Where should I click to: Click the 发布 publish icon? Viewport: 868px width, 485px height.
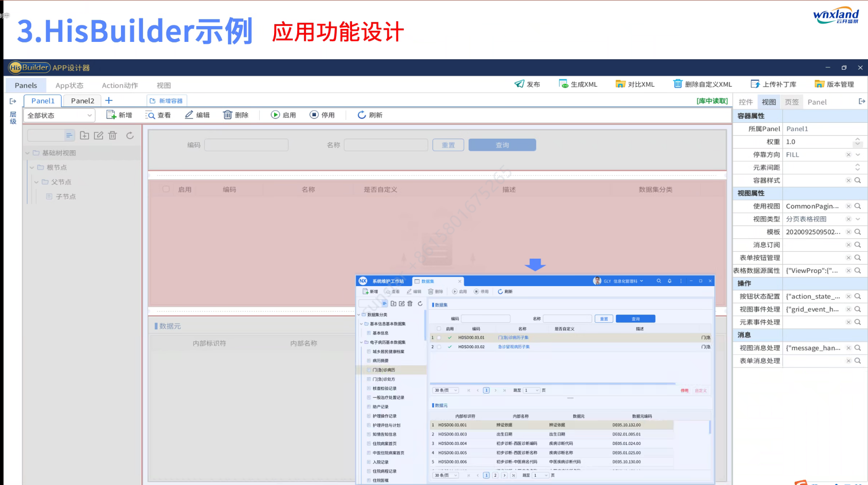[519, 84]
